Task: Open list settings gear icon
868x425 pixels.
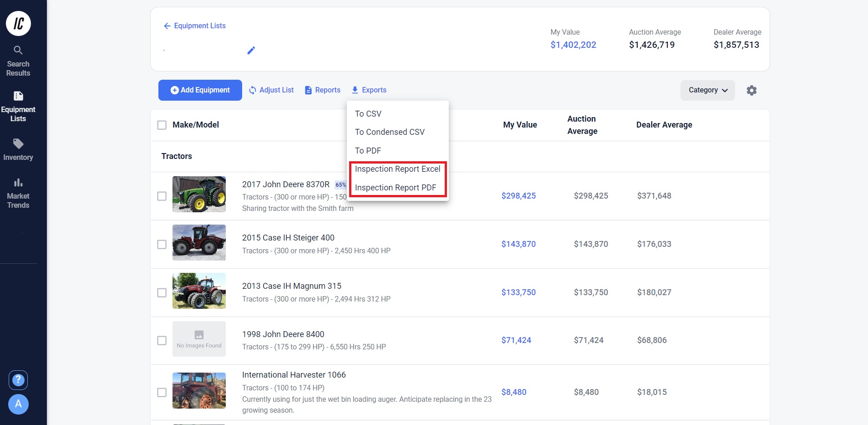Action: [751, 90]
